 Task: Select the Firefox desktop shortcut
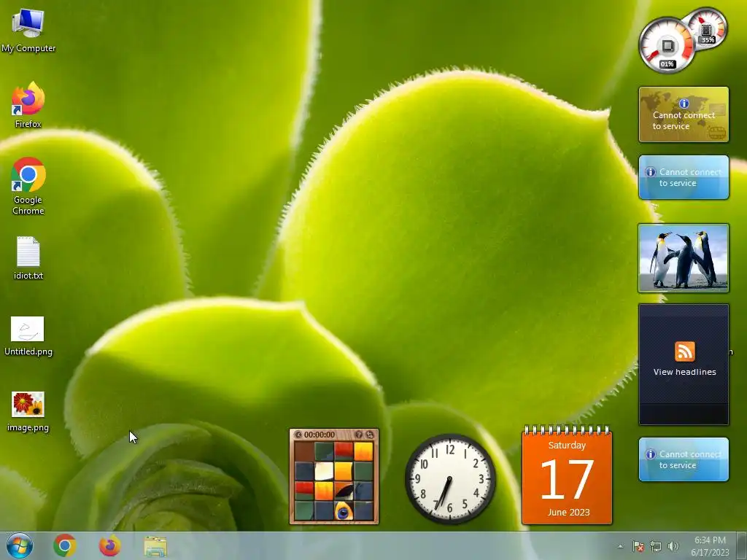pos(28,105)
